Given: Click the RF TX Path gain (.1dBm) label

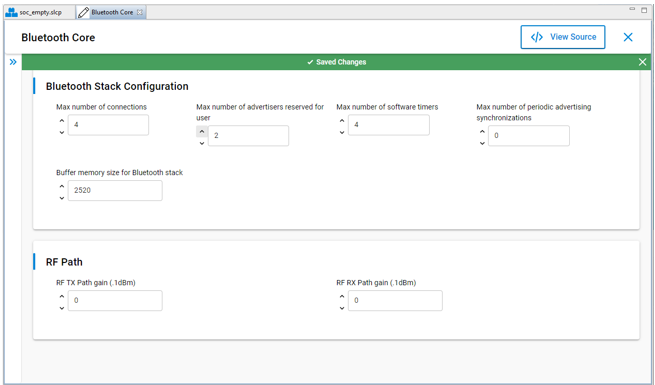Looking at the screenshot, I should 96,283.
